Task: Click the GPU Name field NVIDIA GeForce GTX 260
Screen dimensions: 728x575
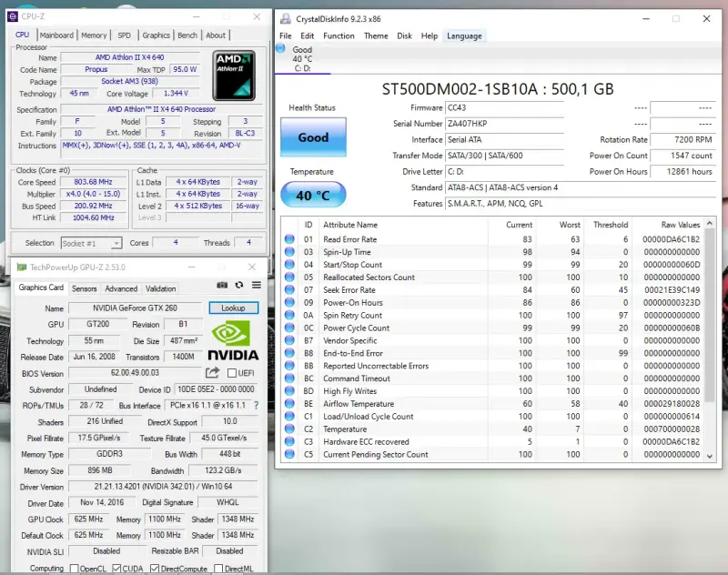Action: (x=135, y=308)
